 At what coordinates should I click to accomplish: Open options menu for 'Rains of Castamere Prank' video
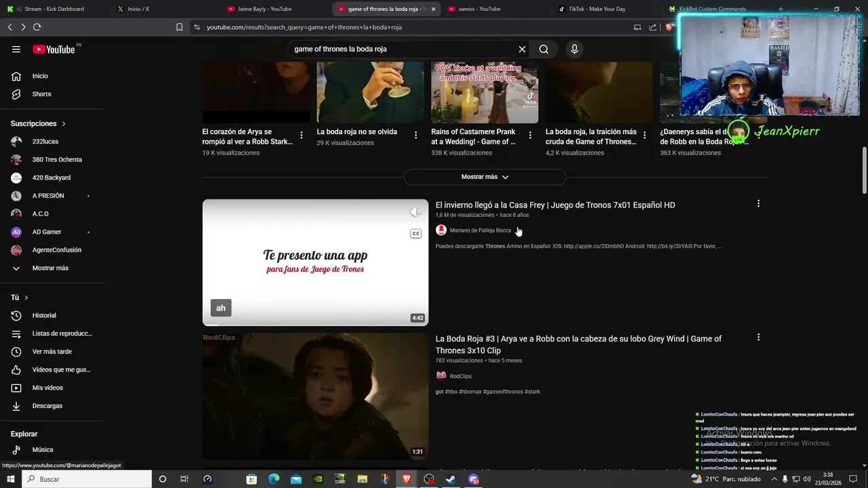coord(530,136)
